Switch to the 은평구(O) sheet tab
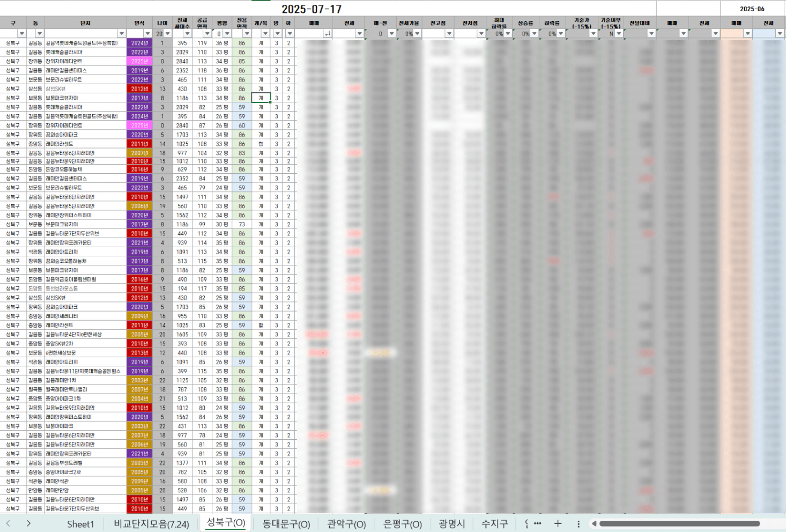This screenshot has width=786, height=532. [403, 524]
